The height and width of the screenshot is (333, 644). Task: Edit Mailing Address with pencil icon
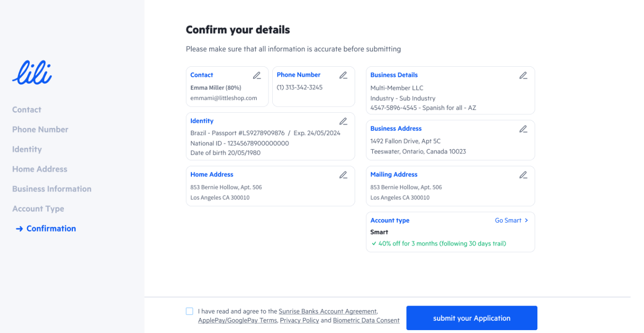pyautogui.click(x=523, y=175)
